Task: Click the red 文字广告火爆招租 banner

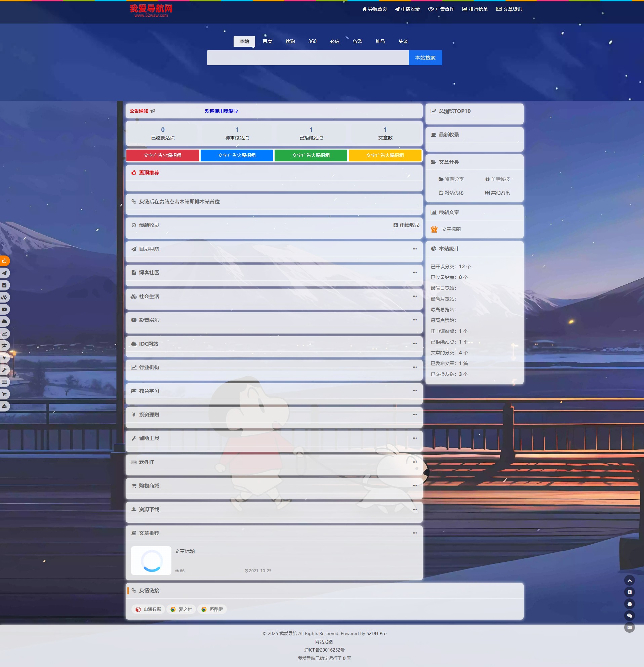Action: point(163,156)
